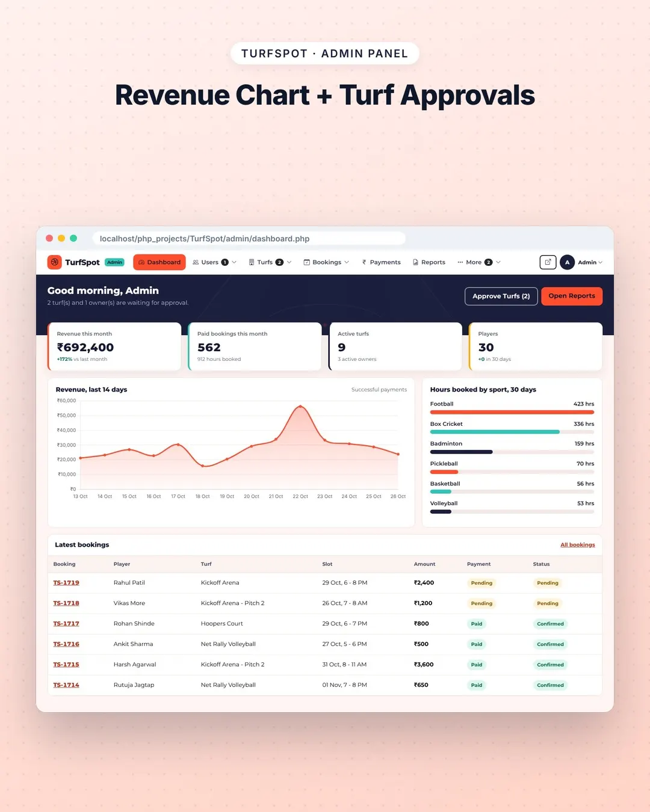
Task: Click the Pickleball 70 hrs value
Action: pyautogui.click(x=585, y=464)
